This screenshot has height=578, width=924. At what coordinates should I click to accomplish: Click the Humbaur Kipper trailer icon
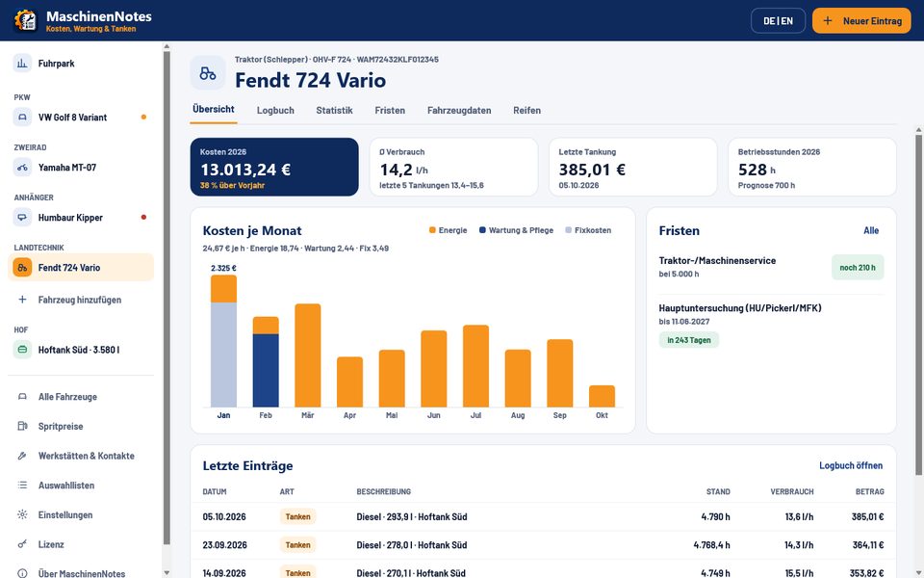[22, 217]
